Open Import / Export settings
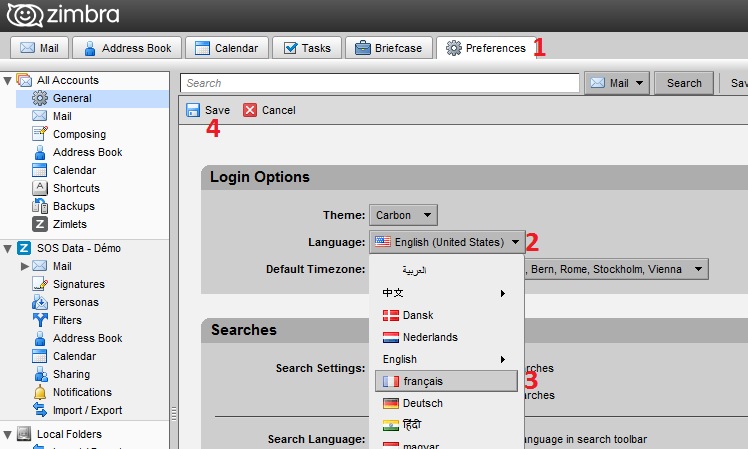This screenshot has width=748, height=449. [x=87, y=410]
